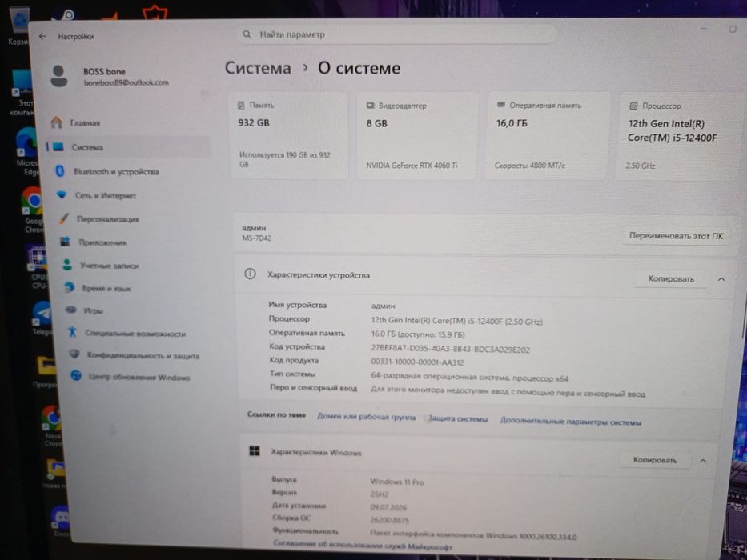The height and width of the screenshot is (560, 747).
Task: Open the Видеоадаптер 8 GB card
Action: [417, 136]
